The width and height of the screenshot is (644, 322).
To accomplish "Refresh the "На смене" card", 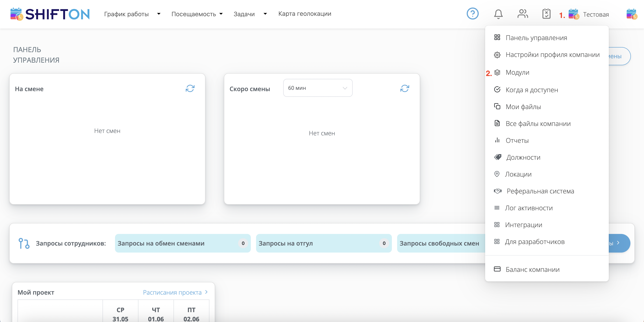I will (190, 88).
